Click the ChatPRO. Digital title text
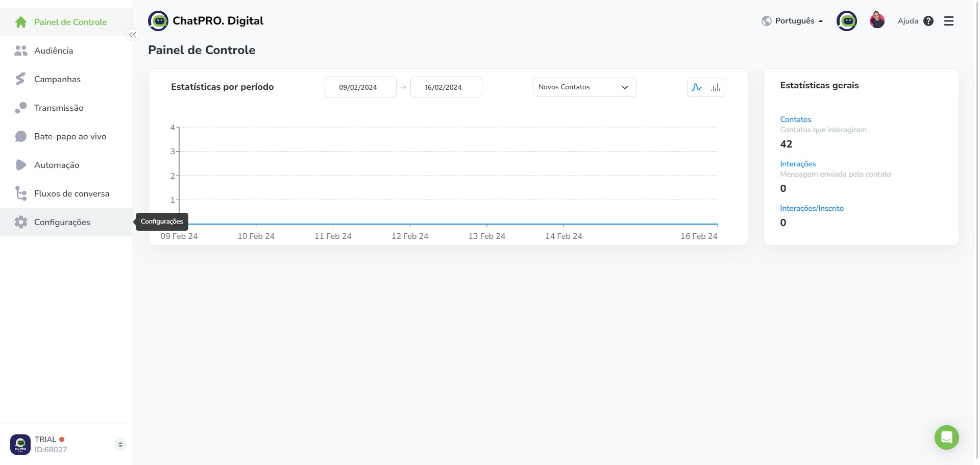The width and height of the screenshot is (980, 465). (218, 21)
